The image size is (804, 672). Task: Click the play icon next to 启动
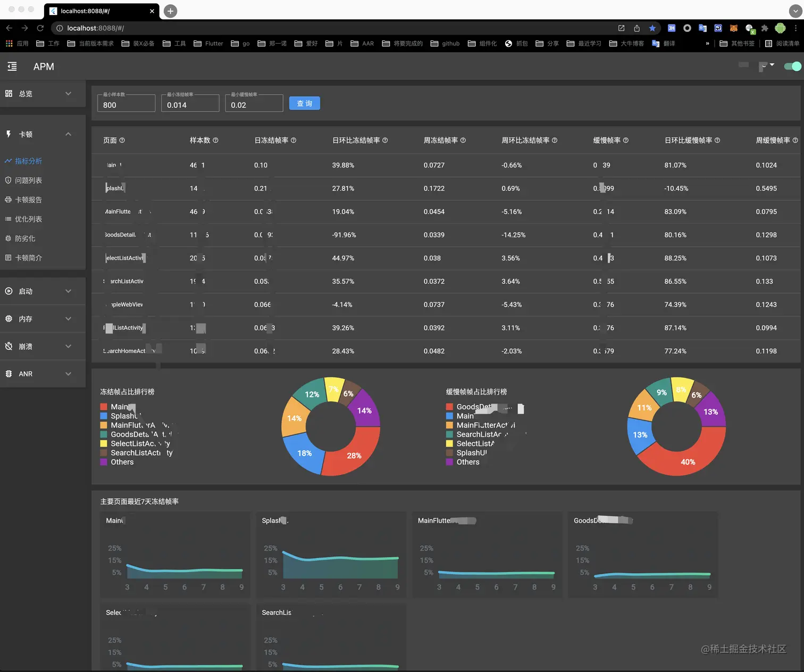pos(9,291)
